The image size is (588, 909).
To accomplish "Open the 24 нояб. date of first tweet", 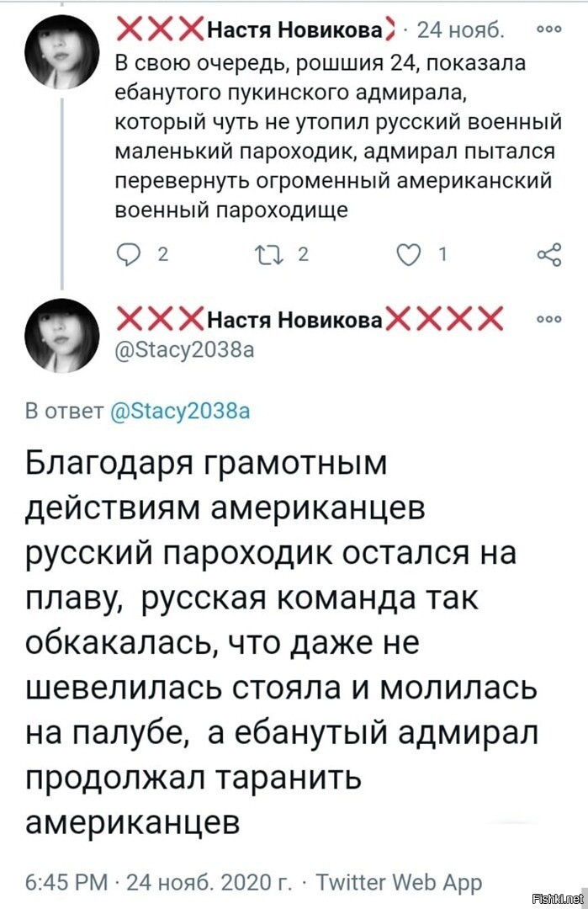I will coord(460,30).
